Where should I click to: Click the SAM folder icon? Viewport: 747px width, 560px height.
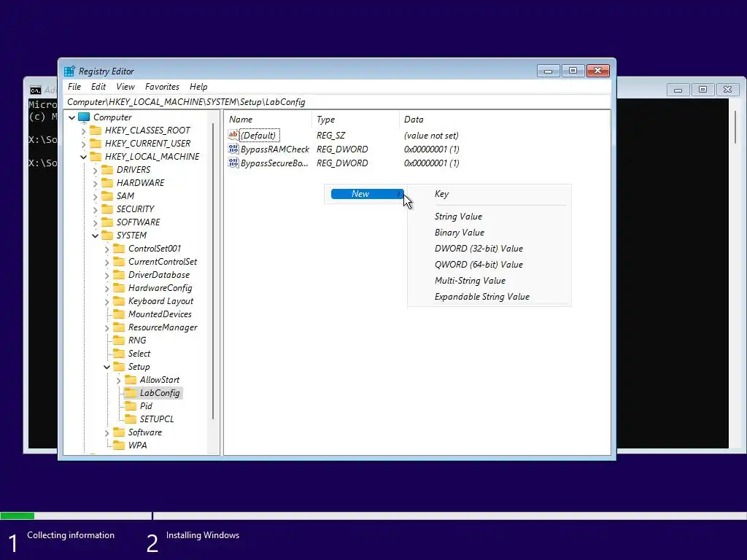click(x=108, y=195)
